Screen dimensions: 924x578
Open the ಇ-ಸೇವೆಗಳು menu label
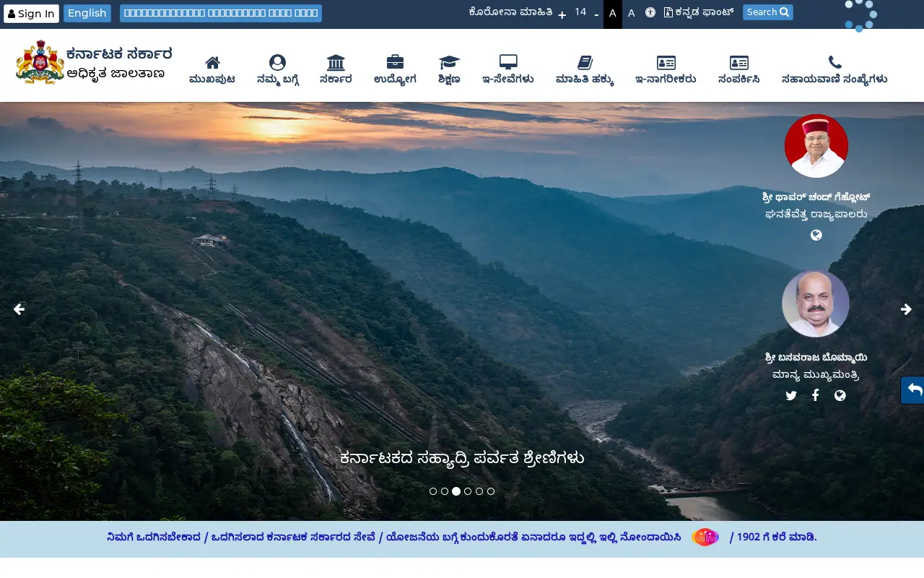pyautogui.click(x=508, y=79)
